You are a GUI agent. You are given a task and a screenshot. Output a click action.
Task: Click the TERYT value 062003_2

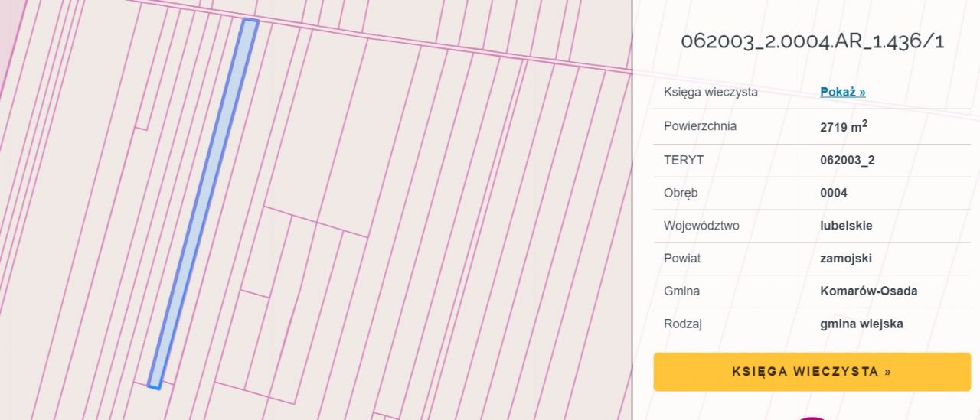coord(847,160)
